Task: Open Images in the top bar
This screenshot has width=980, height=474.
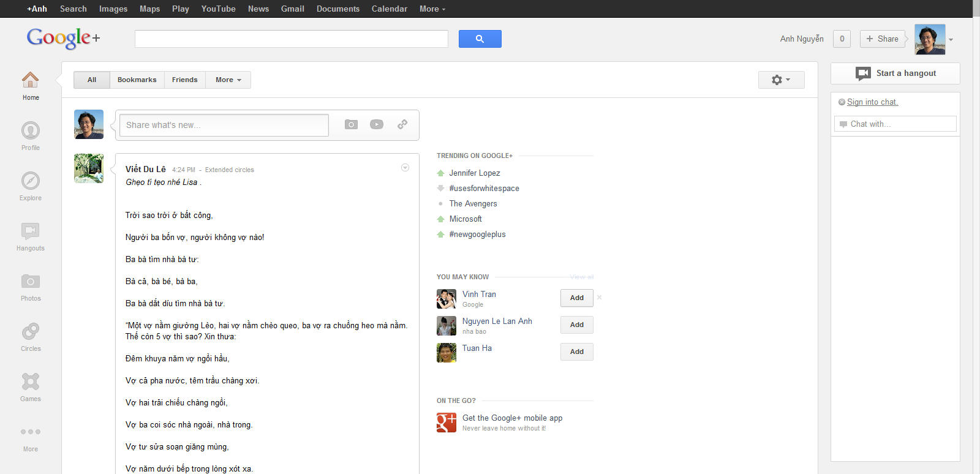Action: point(113,9)
